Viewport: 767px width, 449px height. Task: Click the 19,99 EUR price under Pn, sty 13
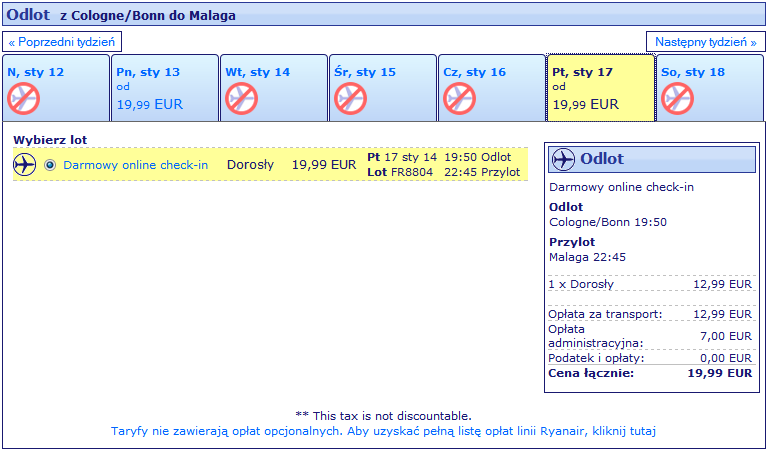pos(150,105)
